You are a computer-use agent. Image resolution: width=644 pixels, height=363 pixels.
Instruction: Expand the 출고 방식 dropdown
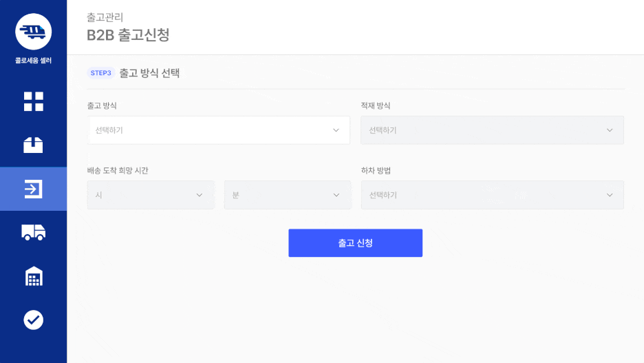pos(219,130)
